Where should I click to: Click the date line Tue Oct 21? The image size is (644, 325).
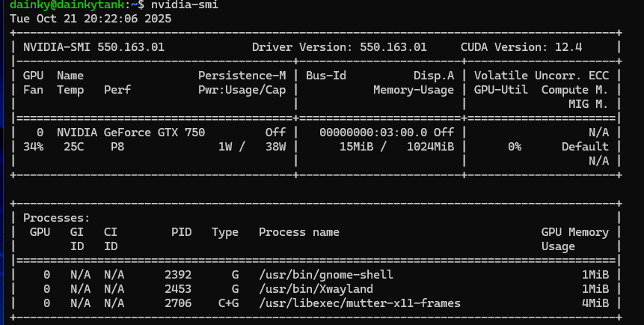[91, 18]
